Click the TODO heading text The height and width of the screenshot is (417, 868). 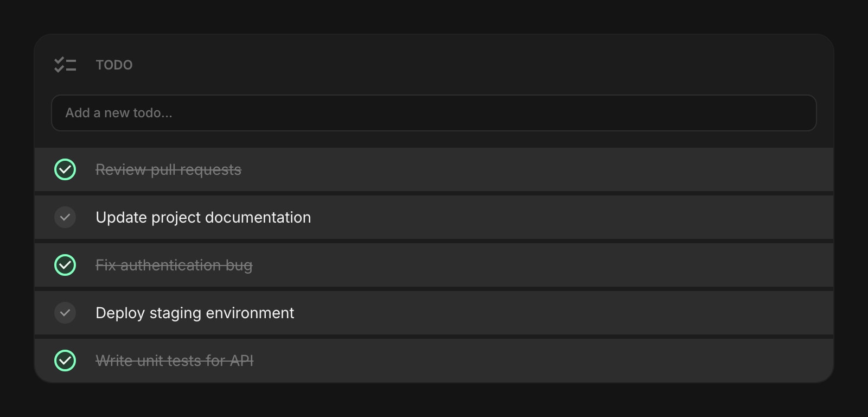[x=114, y=65]
